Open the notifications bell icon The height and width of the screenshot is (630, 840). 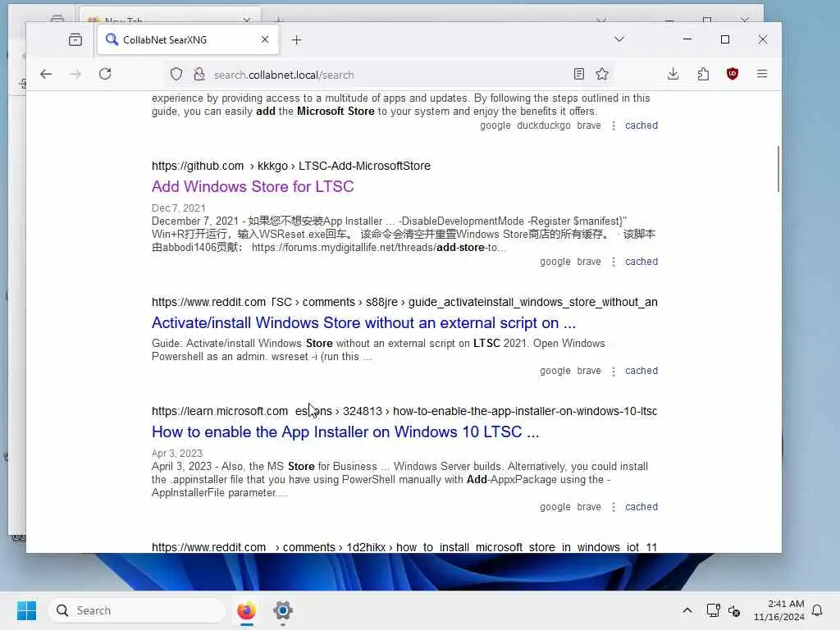click(817, 610)
